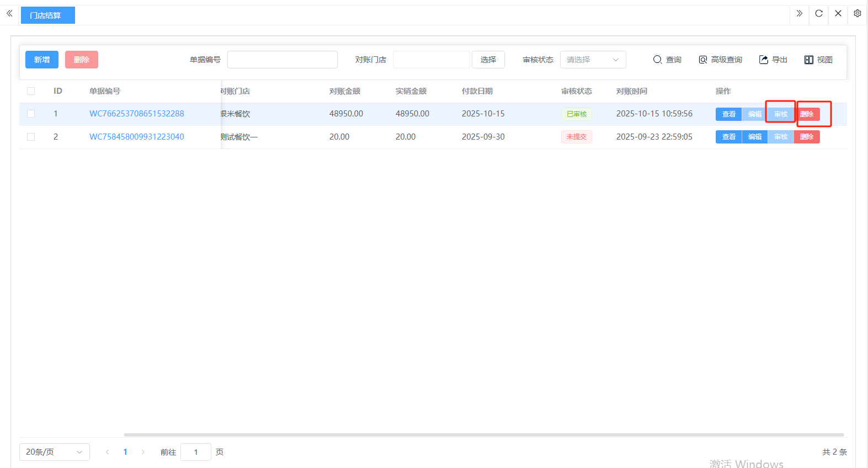Click the blue 新增 button
The height and width of the screenshot is (468, 868).
42,60
